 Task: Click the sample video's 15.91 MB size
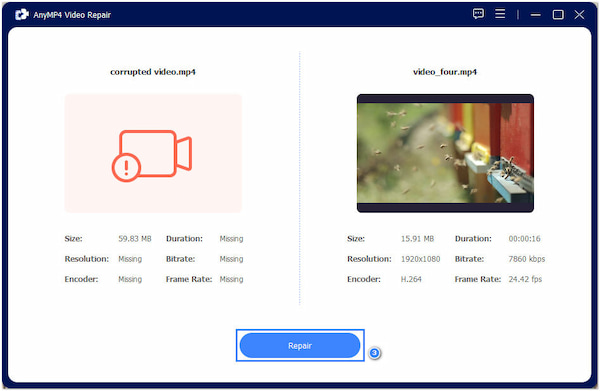(417, 239)
